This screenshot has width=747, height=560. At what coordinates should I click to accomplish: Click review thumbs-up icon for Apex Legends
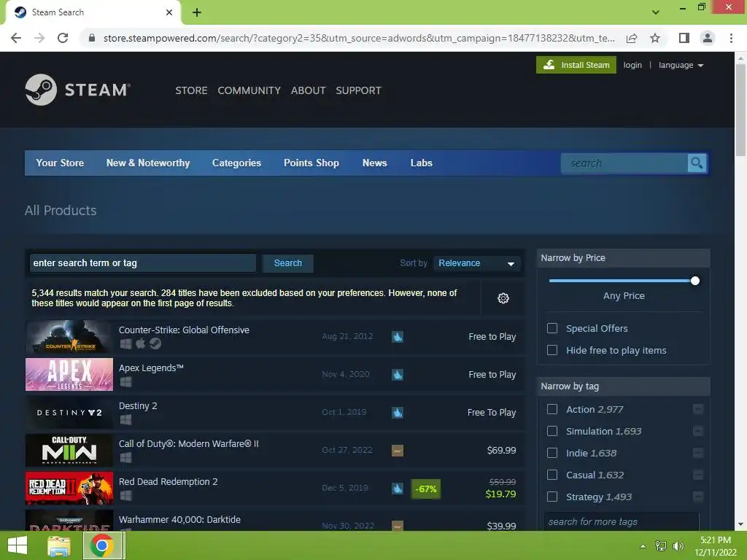[398, 375]
